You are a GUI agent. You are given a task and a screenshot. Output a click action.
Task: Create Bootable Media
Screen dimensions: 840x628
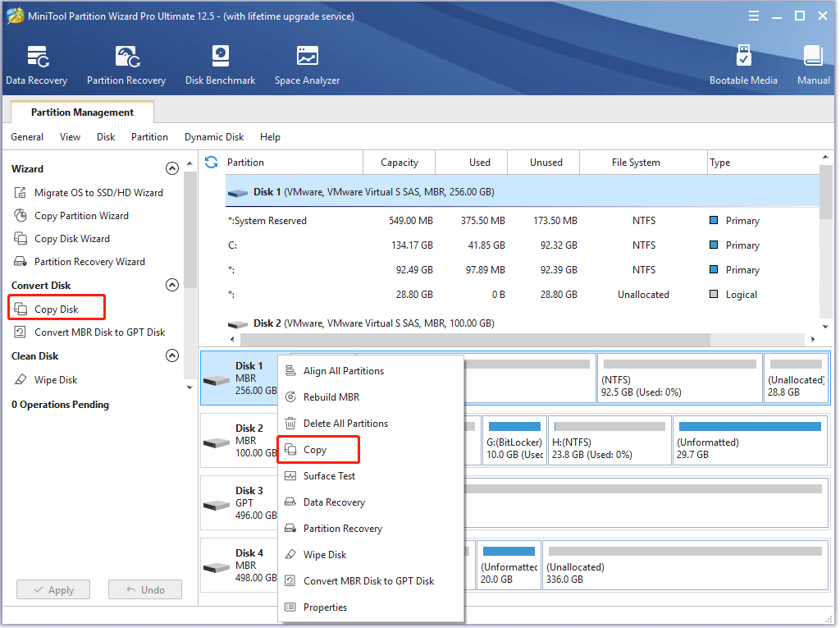tap(743, 65)
